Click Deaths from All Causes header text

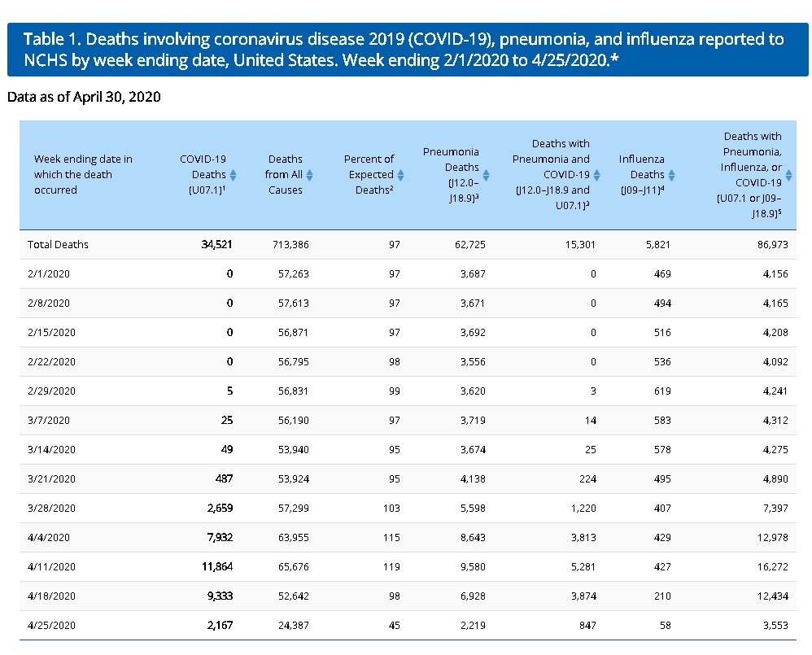284,174
